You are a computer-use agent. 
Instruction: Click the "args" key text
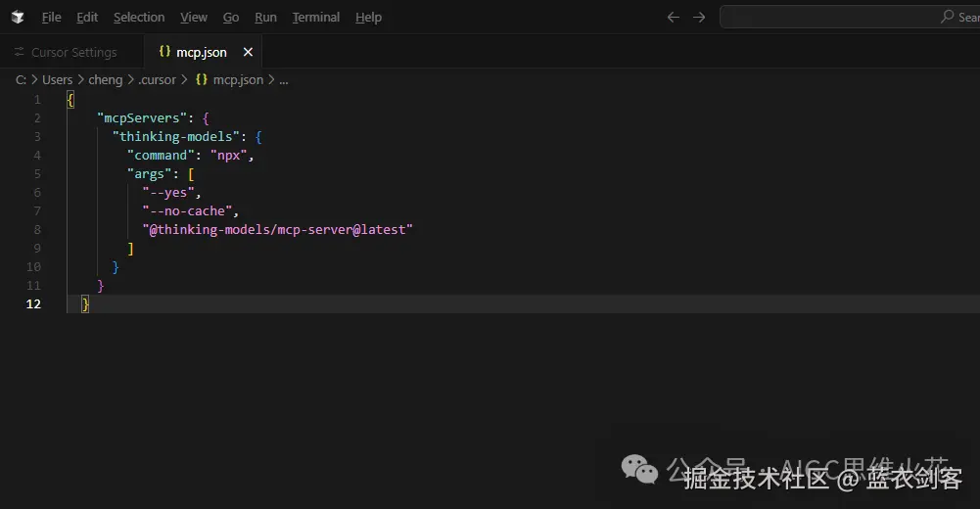(x=150, y=174)
